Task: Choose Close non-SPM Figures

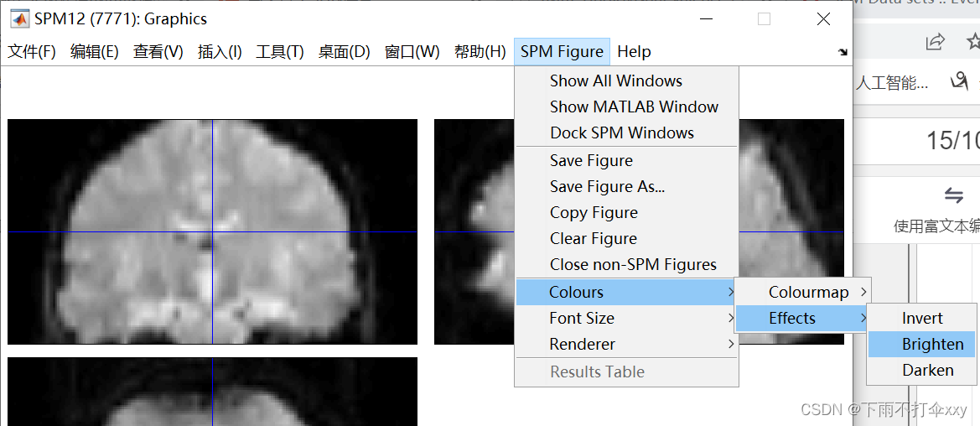Action: tap(626, 265)
